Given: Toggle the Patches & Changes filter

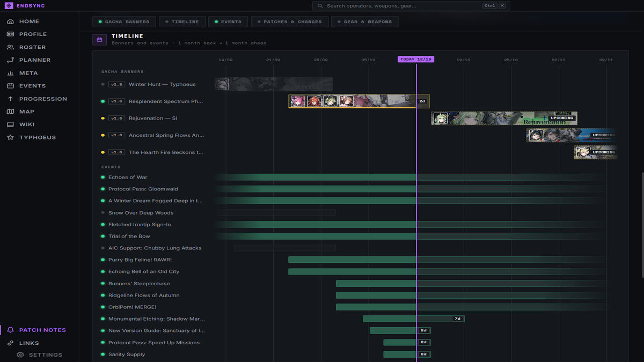Looking at the screenshot, I should tap(289, 22).
